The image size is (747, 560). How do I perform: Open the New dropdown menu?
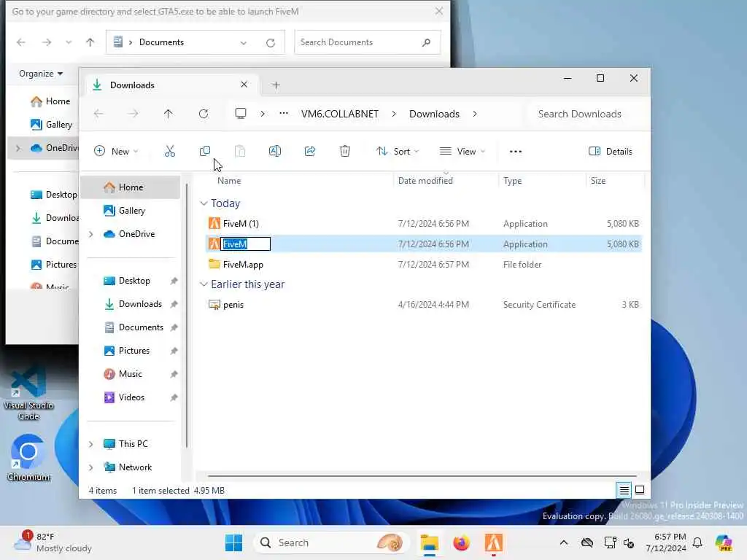[x=116, y=152]
